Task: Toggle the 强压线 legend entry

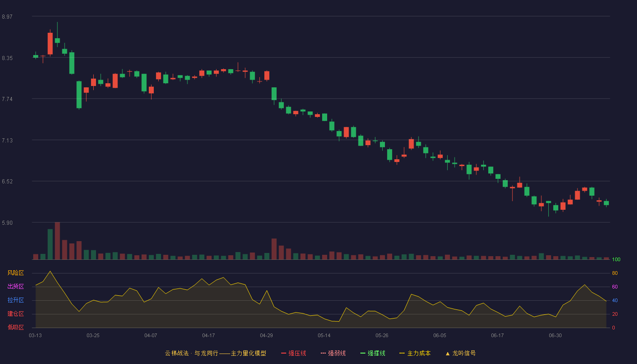Action: tap(293, 353)
